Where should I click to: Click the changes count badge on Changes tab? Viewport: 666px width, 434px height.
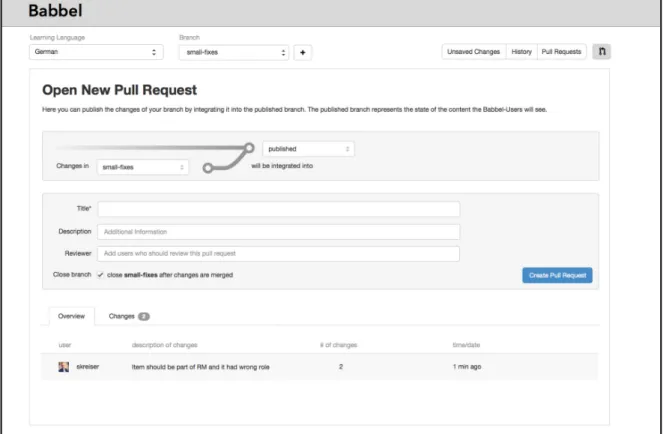144,316
